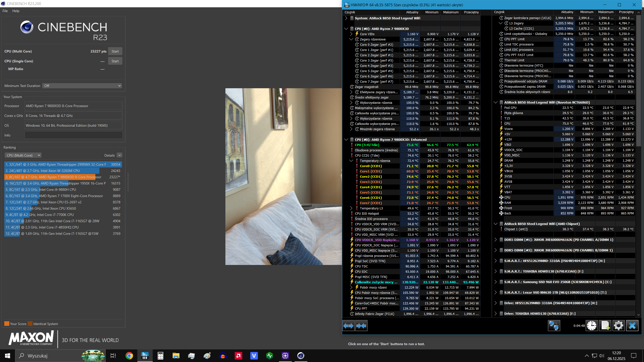Reset sensor values with the clock icon
Image resolution: width=644 pixels, height=362 pixels.
(592, 326)
